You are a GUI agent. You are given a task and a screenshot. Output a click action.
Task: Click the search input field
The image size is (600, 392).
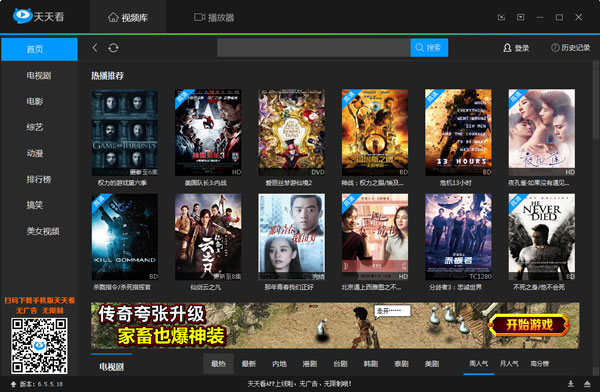click(314, 48)
